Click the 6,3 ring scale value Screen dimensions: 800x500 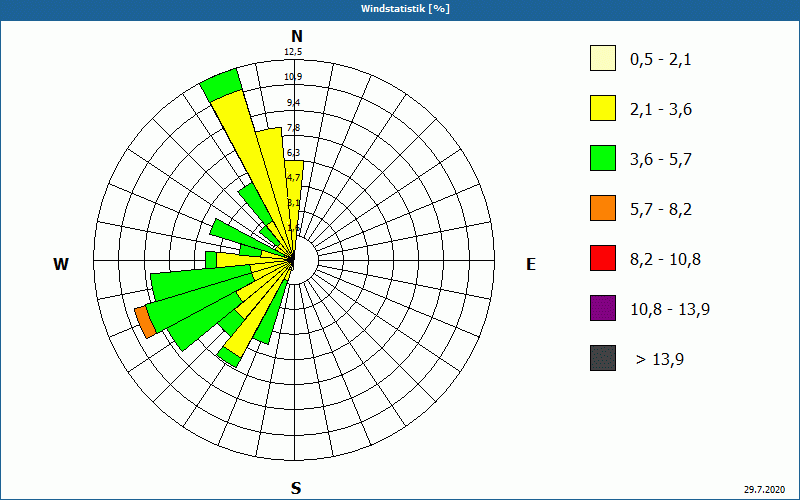click(293, 153)
